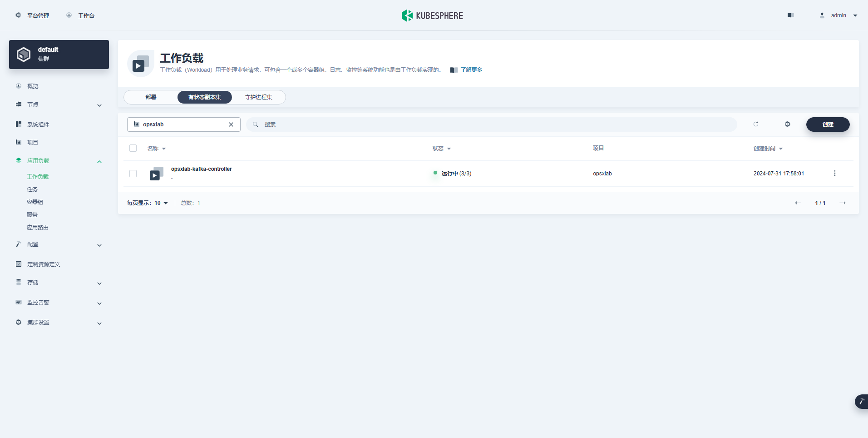Collapse the 应用负载 menu

[59, 161]
